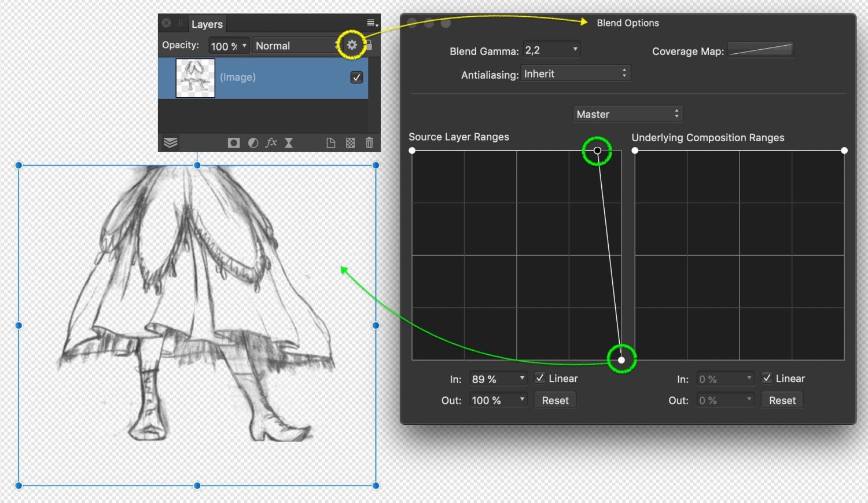The height and width of the screenshot is (503, 868).
Task: Open the Master channel dropdown
Action: tap(628, 114)
